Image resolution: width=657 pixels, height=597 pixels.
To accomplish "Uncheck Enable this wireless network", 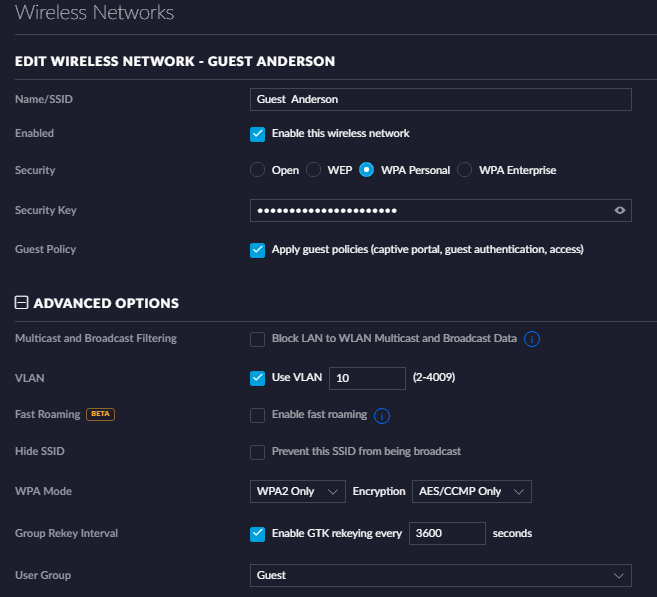I will point(257,134).
